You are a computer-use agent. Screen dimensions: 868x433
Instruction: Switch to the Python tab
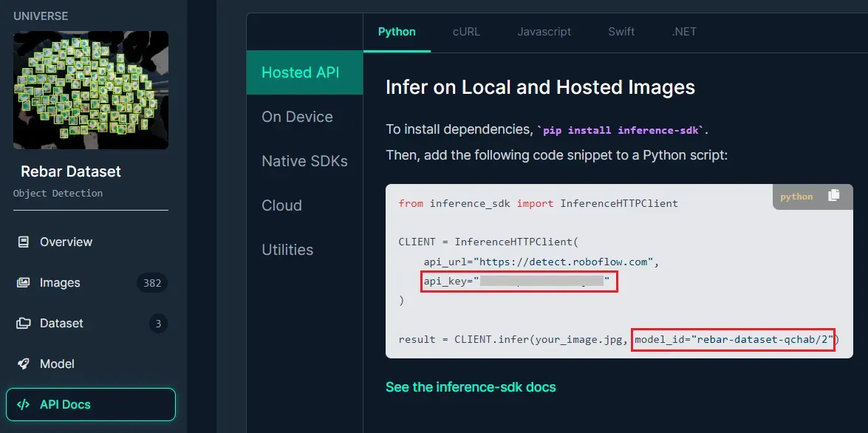tap(397, 32)
